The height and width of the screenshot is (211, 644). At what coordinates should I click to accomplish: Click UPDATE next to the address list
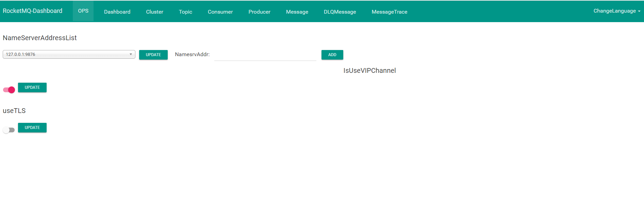(x=153, y=55)
